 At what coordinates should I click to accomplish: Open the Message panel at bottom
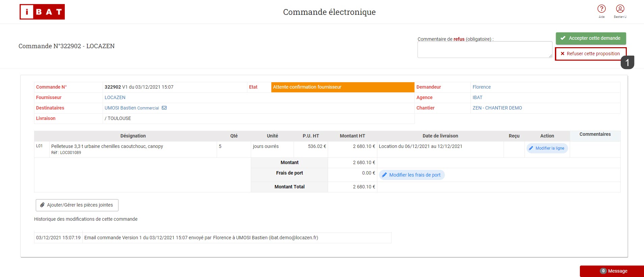pyautogui.click(x=617, y=271)
